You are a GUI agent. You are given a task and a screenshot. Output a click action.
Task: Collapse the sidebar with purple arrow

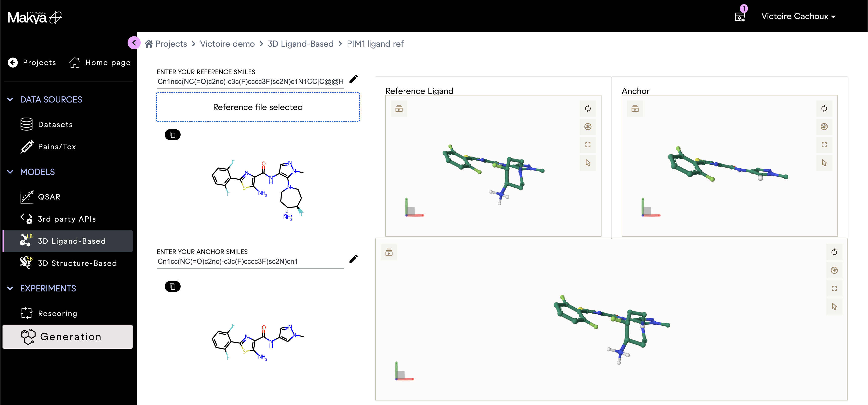(x=134, y=43)
